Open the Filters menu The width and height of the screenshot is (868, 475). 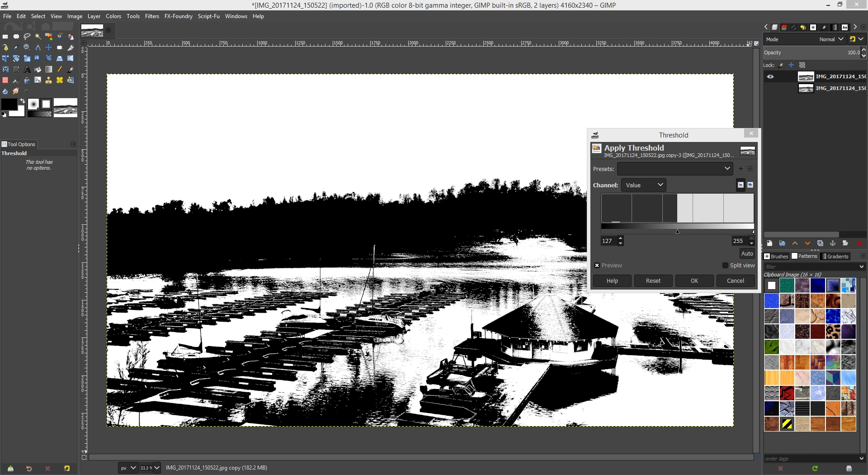[152, 16]
